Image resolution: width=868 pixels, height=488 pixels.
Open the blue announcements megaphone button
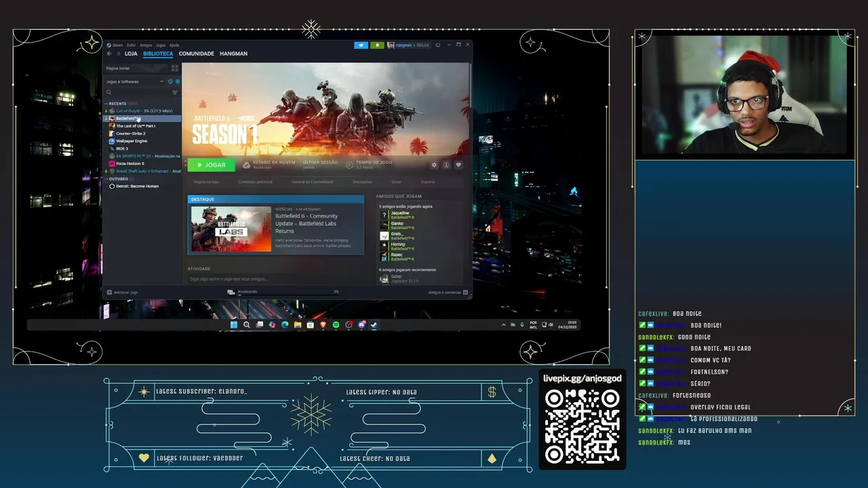click(361, 45)
